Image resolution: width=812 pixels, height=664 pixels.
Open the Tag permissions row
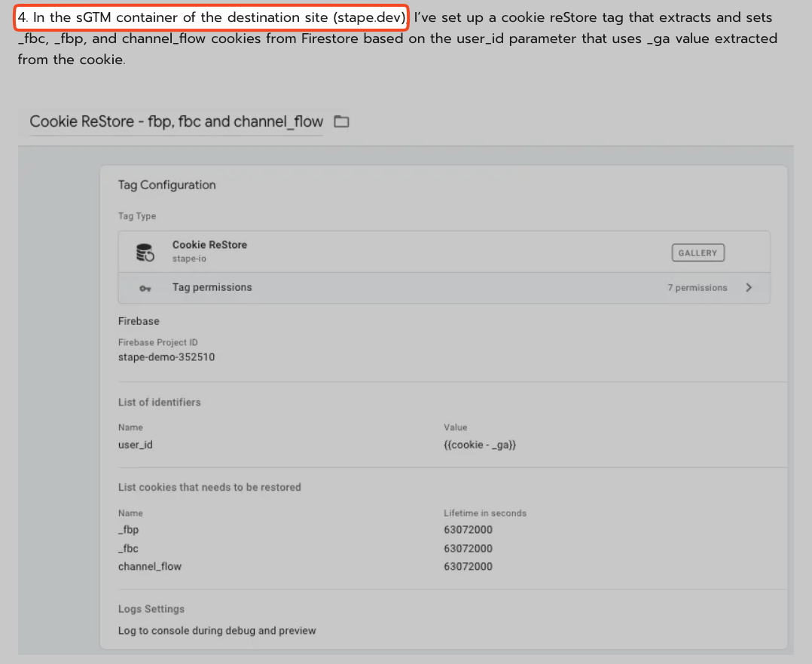444,288
